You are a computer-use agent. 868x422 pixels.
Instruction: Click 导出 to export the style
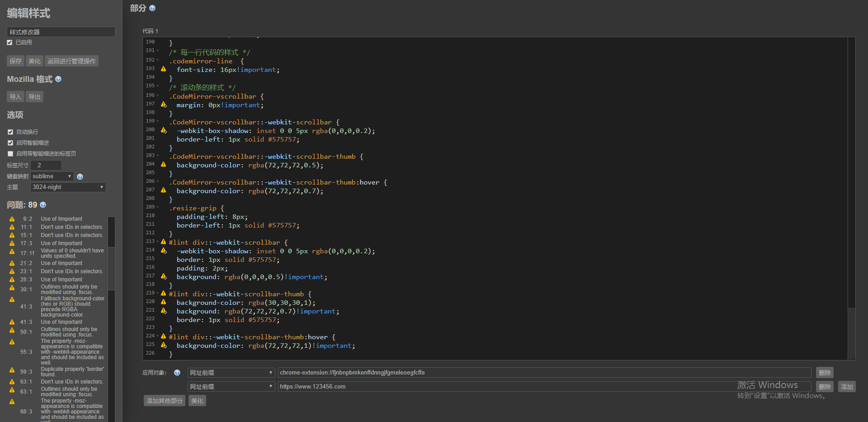pyautogui.click(x=34, y=97)
